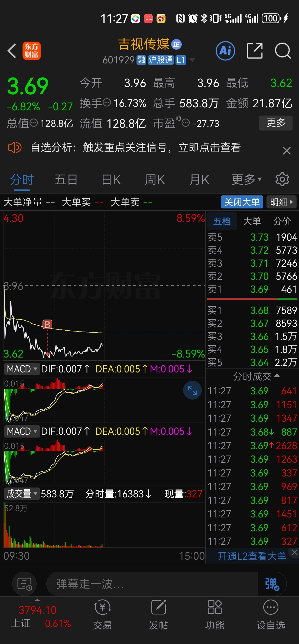Tap the 设自选 watchlist icon
Image resolution: width=299 pixels, height=644 pixels.
tap(271, 615)
